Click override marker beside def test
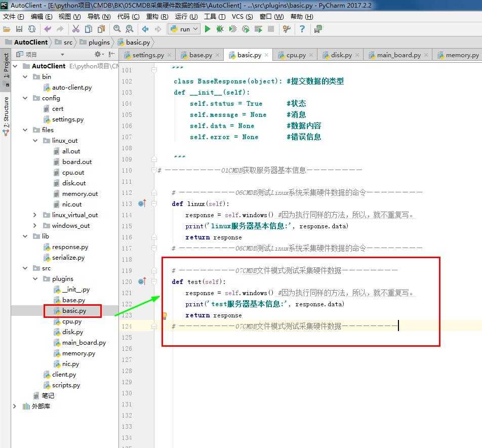This screenshot has width=482, height=448. tap(142, 281)
